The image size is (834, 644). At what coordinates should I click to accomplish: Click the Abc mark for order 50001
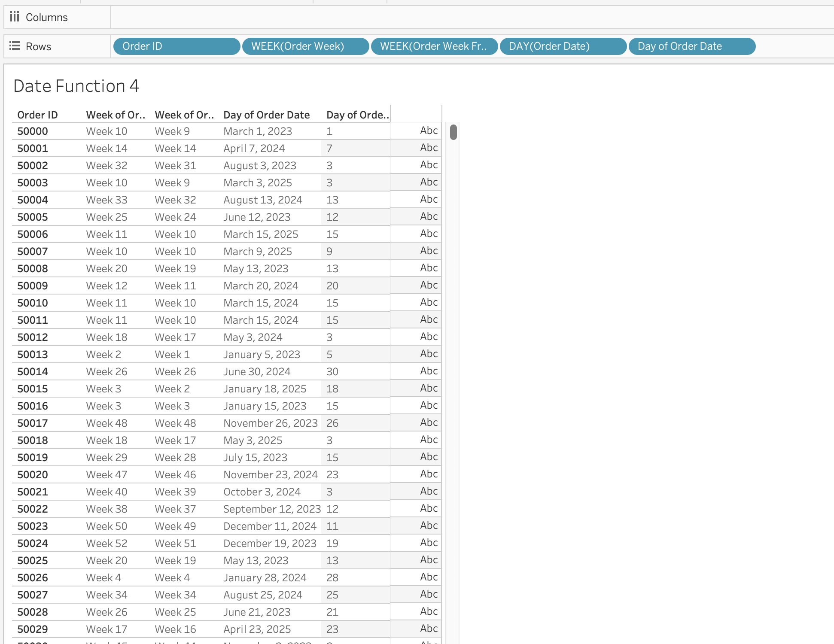[x=429, y=148]
